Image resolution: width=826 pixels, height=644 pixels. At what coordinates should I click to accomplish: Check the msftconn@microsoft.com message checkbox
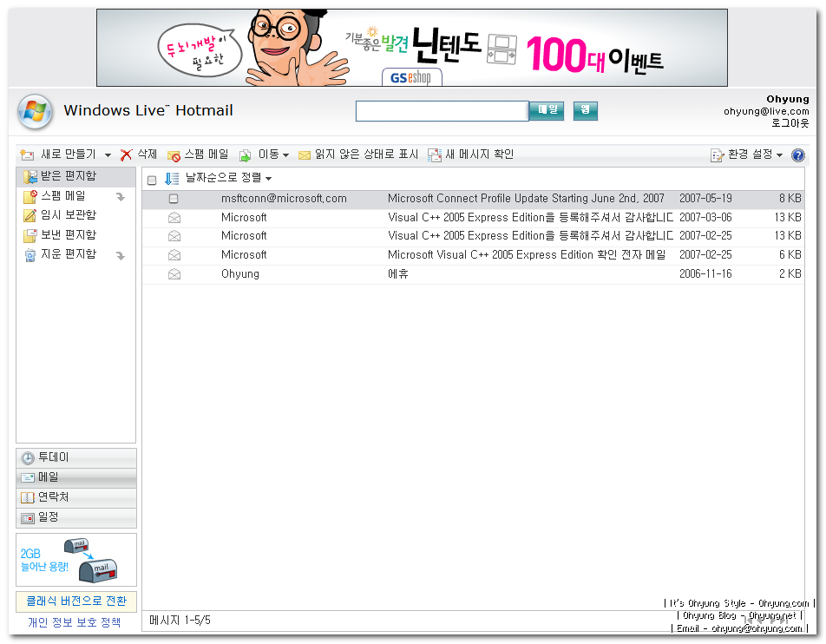pyautogui.click(x=174, y=199)
